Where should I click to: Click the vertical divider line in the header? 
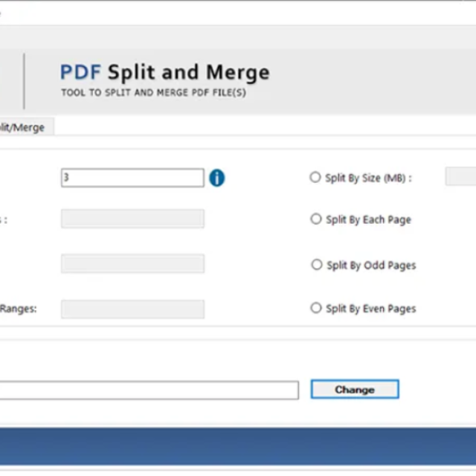point(24,81)
